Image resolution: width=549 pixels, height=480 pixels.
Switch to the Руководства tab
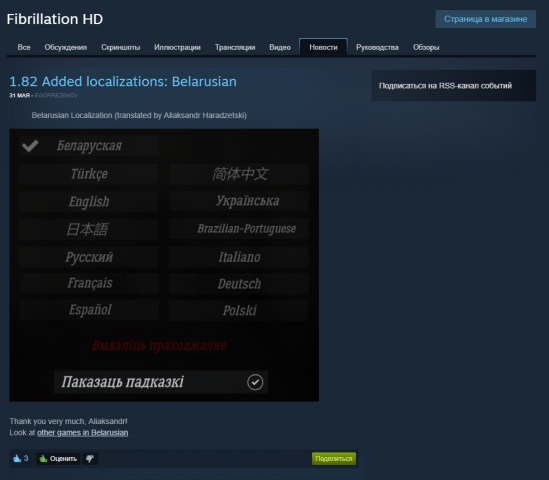point(377,47)
